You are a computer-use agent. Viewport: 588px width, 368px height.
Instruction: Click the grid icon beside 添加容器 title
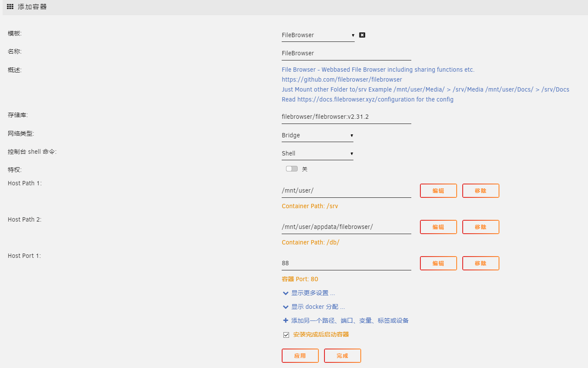[10, 6]
